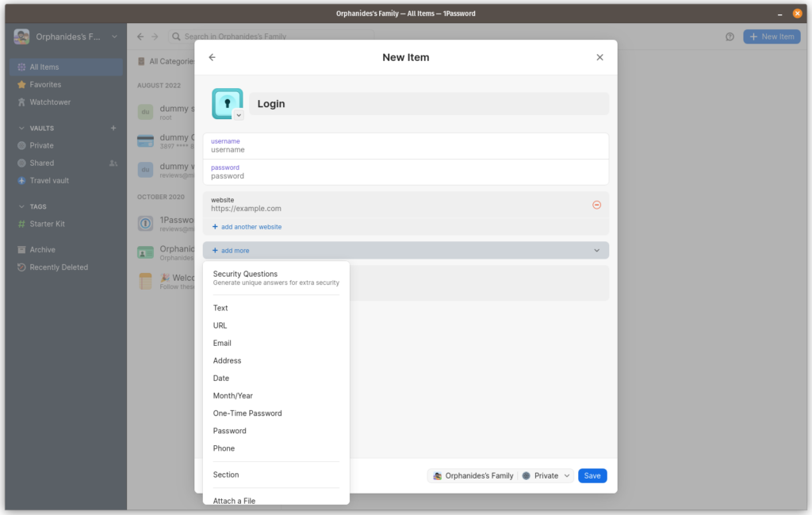The width and height of the screenshot is (812, 515).
Task: Add a new vault with plus icon
Action: coord(113,128)
